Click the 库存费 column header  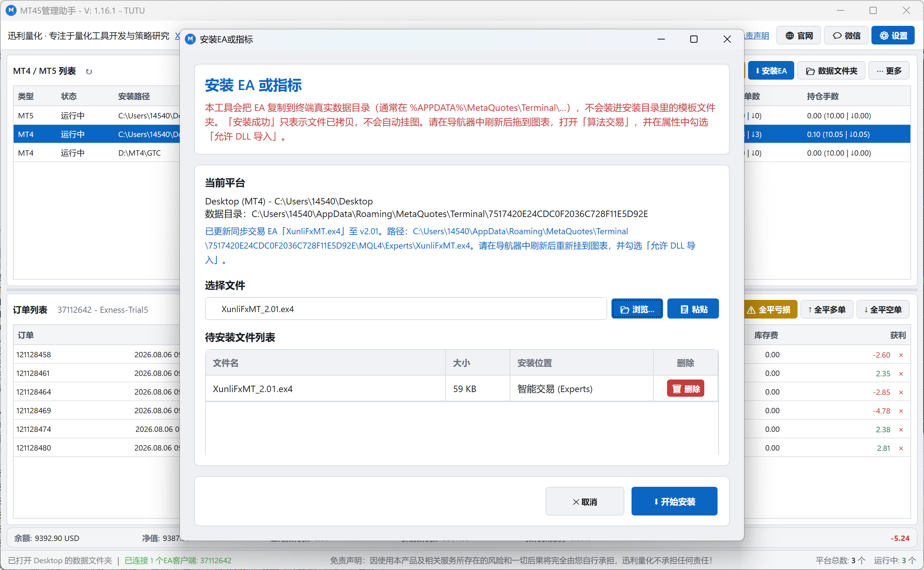pyautogui.click(x=766, y=335)
